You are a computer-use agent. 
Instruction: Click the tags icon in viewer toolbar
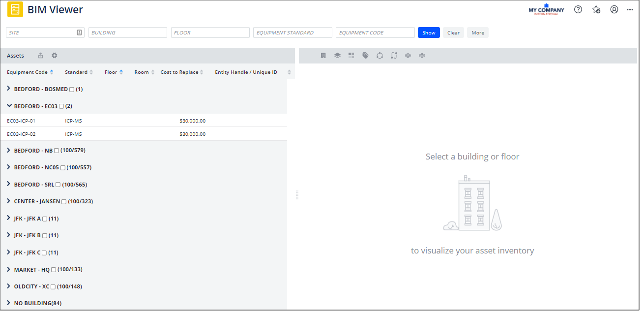[x=365, y=56]
